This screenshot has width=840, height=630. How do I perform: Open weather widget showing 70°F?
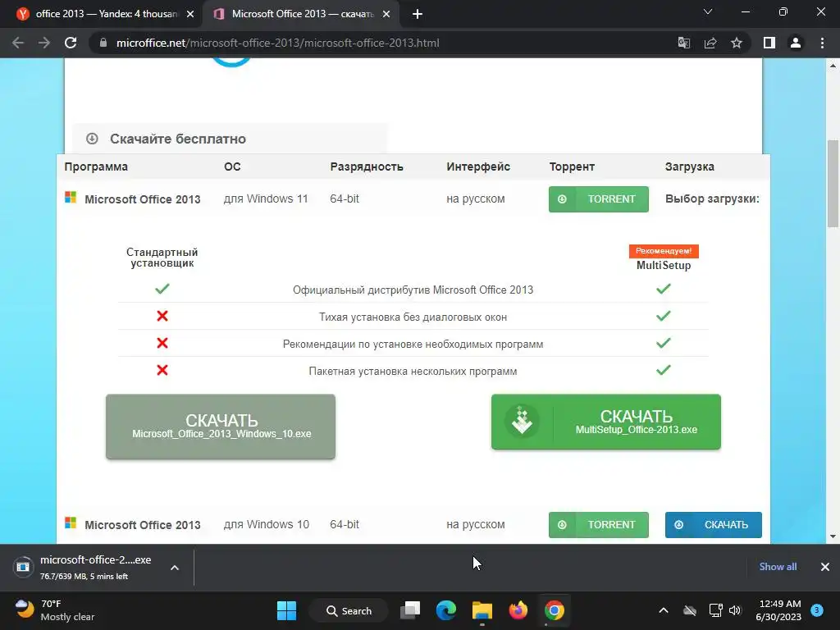(53, 610)
